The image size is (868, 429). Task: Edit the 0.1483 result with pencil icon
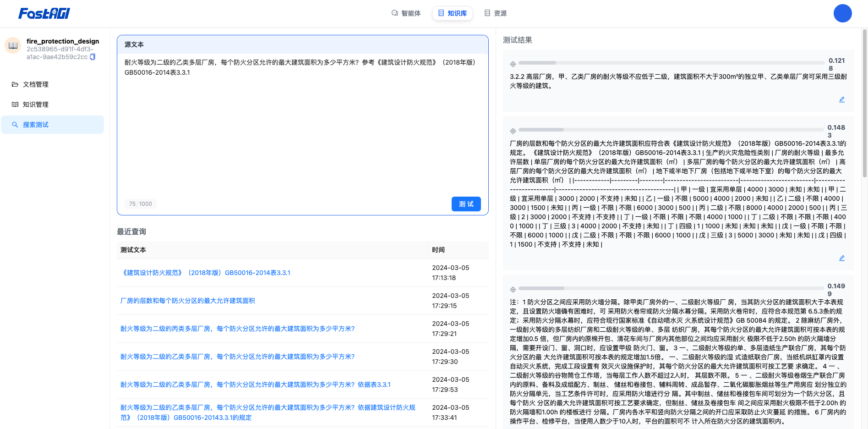coord(842,258)
